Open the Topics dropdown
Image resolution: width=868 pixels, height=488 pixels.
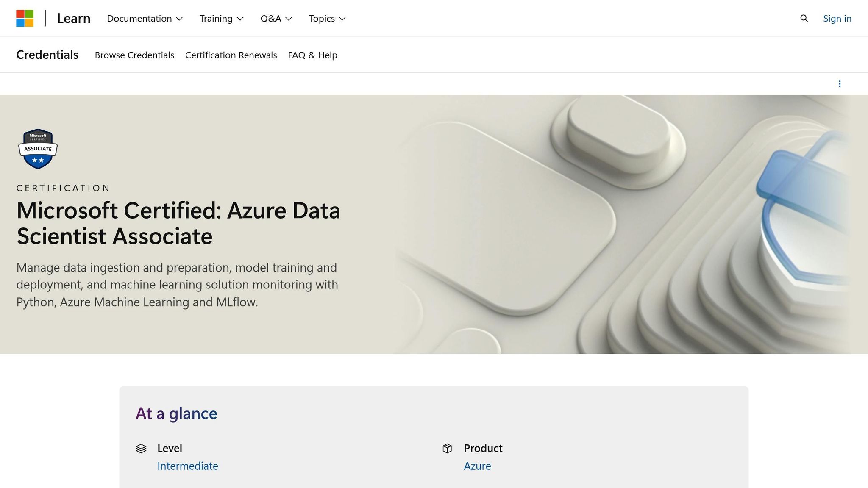tap(327, 18)
